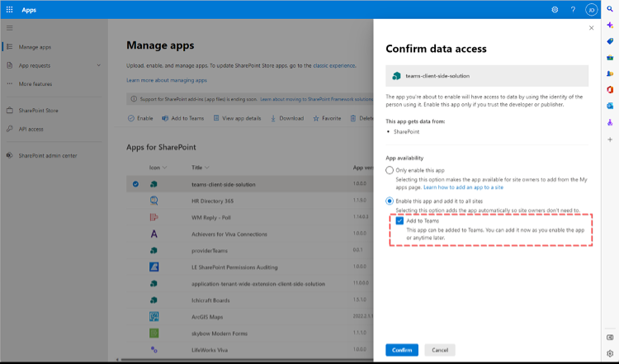The width and height of the screenshot is (619, 364).
Task: Select the LifeWorks Viva title
Action: pos(210,350)
